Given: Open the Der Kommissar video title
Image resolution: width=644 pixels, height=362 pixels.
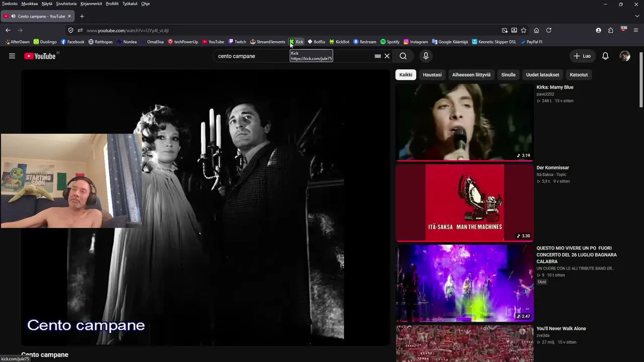Looking at the screenshot, I should click(553, 168).
